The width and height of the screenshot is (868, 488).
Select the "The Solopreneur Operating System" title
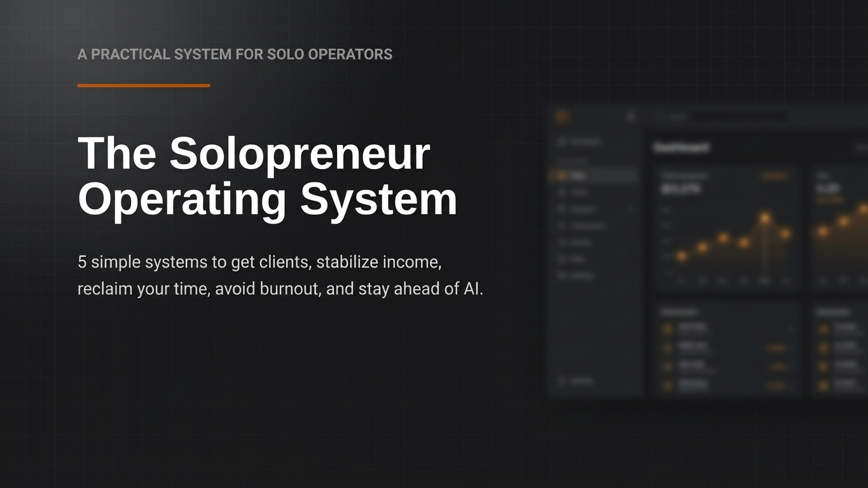(x=268, y=176)
